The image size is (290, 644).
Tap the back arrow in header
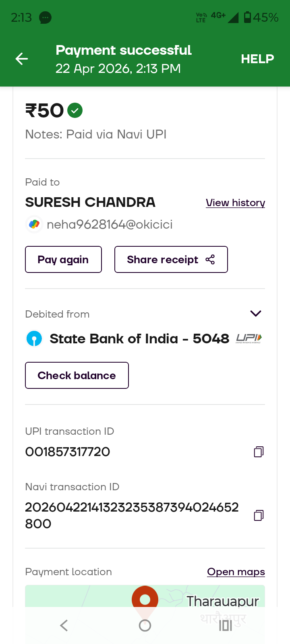coord(22,59)
